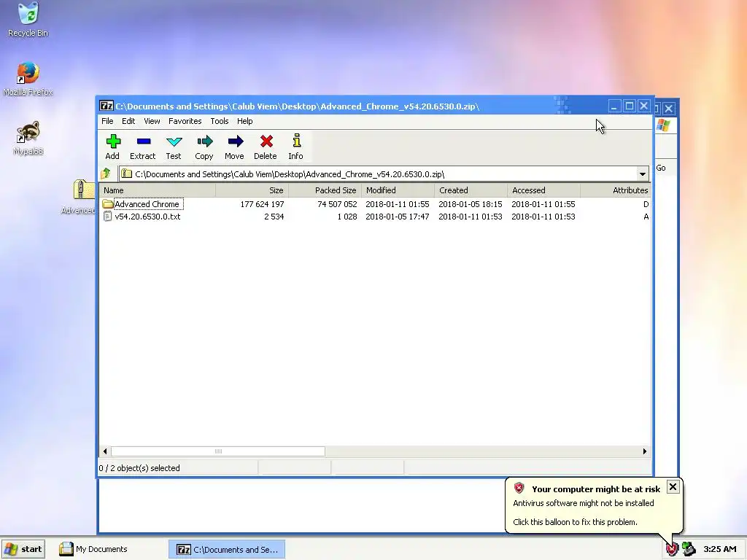The image size is (747, 560).
Task: Click the 7z icon in title bar
Action: tap(106, 106)
